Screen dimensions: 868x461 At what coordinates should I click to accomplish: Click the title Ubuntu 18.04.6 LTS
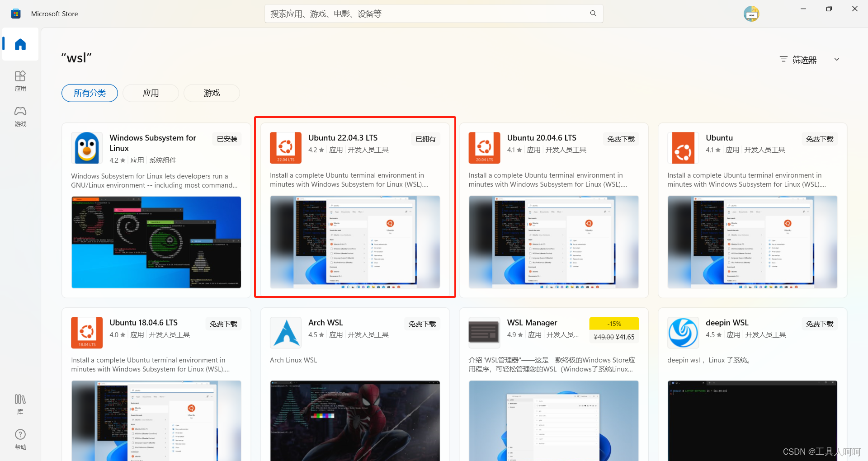click(143, 323)
